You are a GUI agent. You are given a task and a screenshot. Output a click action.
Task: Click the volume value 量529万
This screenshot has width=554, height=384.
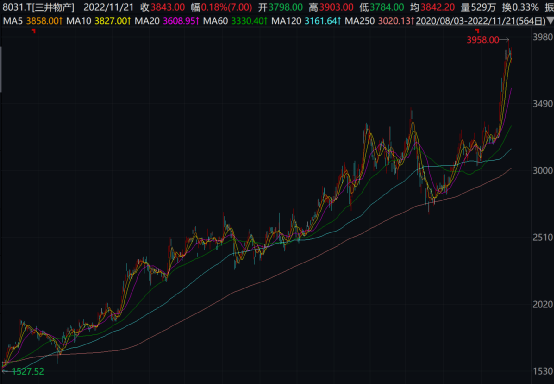(478, 7)
